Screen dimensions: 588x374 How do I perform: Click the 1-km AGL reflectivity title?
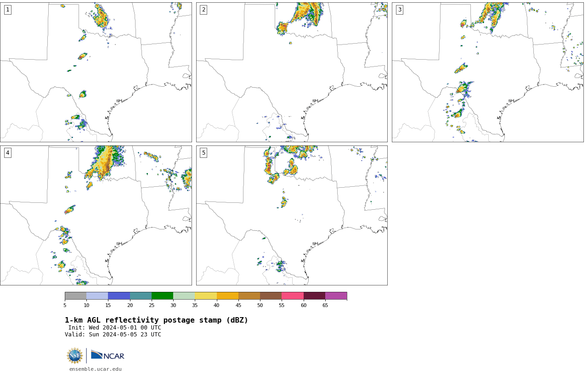point(156,320)
